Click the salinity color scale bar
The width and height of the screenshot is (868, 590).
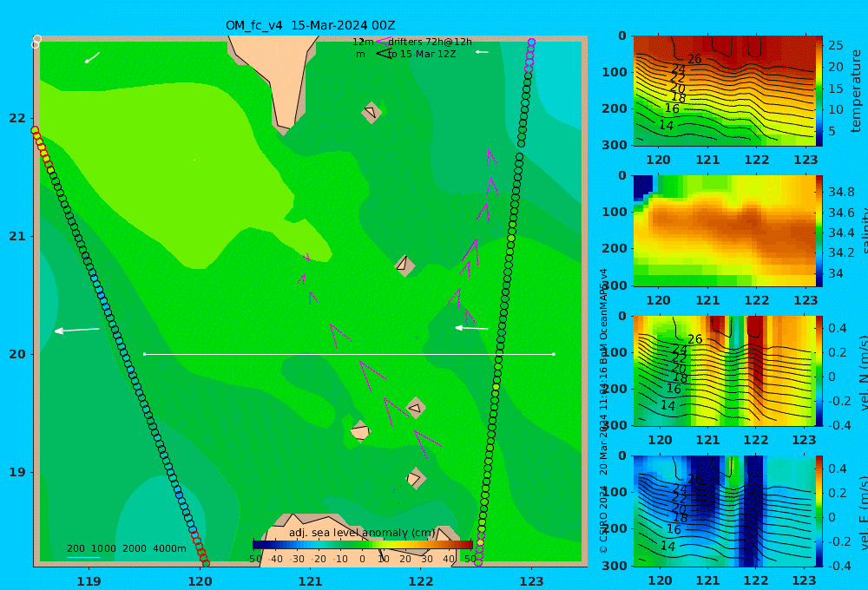coord(819,231)
